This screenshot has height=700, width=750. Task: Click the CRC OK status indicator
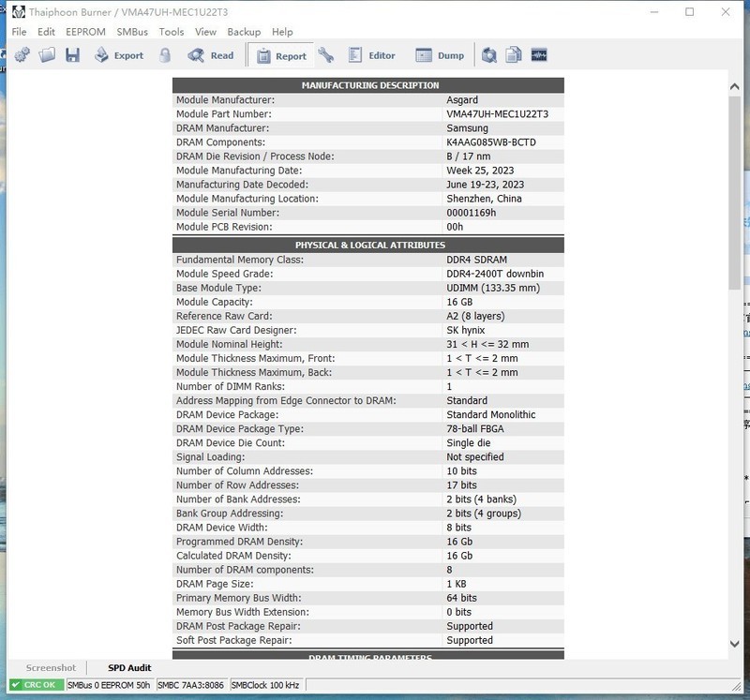34,686
